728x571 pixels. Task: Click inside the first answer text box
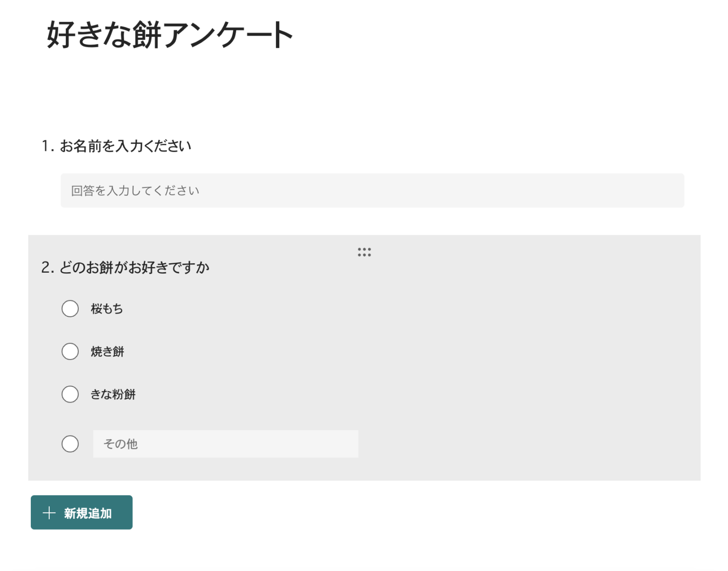tap(372, 190)
